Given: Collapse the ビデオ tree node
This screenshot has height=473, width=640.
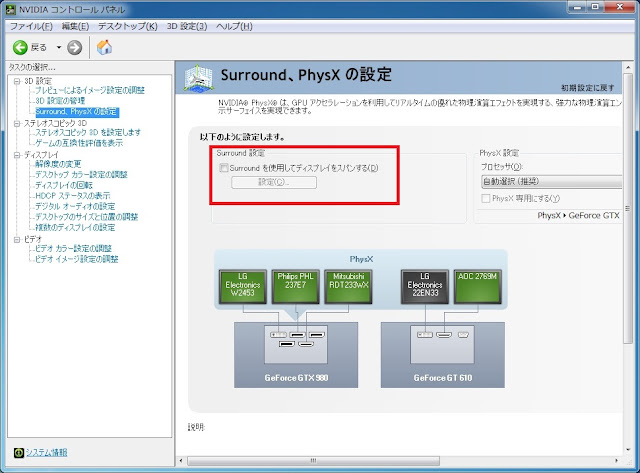Looking at the screenshot, I should (x=17, y=240).
